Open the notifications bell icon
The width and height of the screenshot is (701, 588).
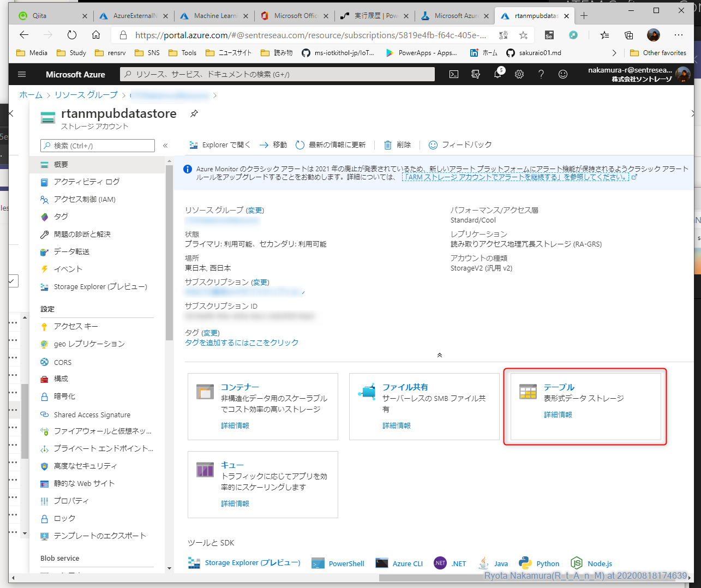pyautogui.click(x=498, y=74)
